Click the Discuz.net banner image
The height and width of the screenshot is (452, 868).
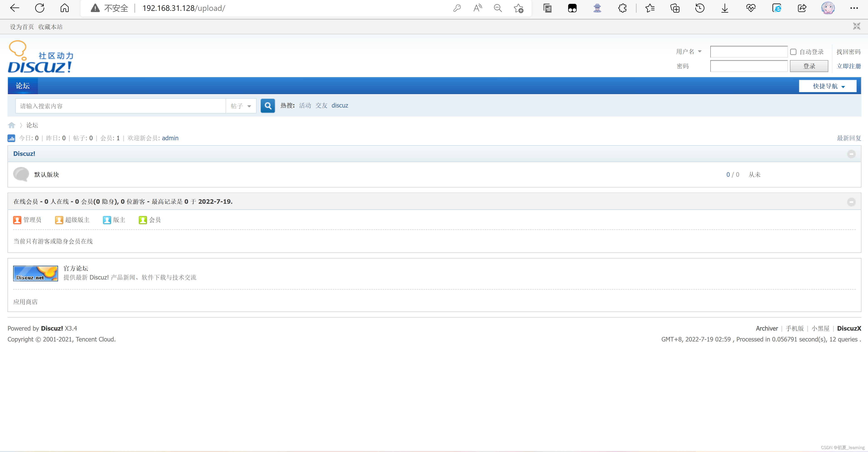tap(35, 273)
